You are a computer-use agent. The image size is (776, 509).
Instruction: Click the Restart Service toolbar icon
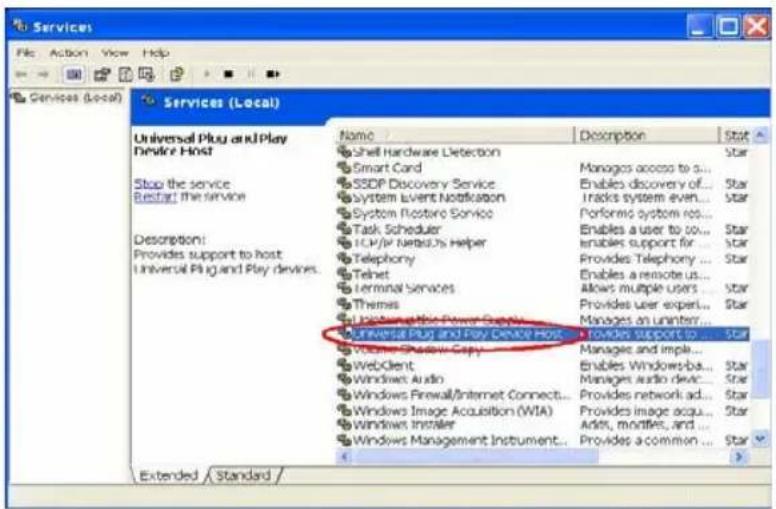[x=273, y=74]
